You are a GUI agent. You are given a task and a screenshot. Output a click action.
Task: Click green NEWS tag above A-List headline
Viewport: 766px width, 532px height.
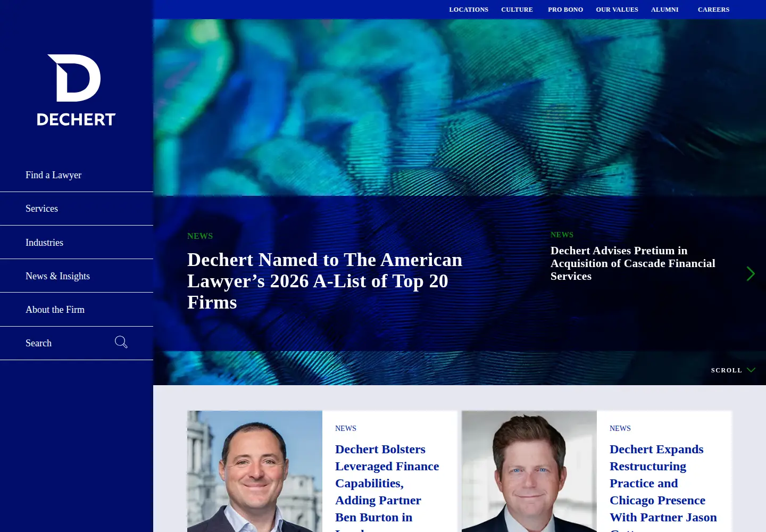[x=200, y=236]
